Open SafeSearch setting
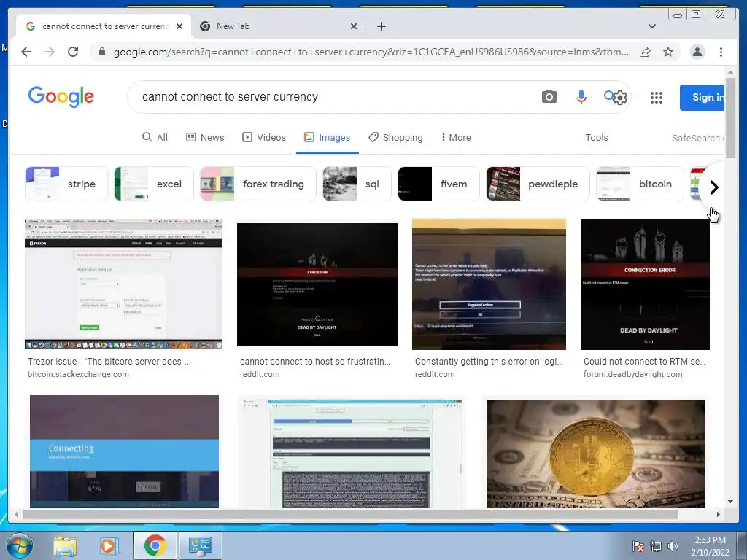The height and width of the screenshot is (560, 747). (x=698, y=138)
